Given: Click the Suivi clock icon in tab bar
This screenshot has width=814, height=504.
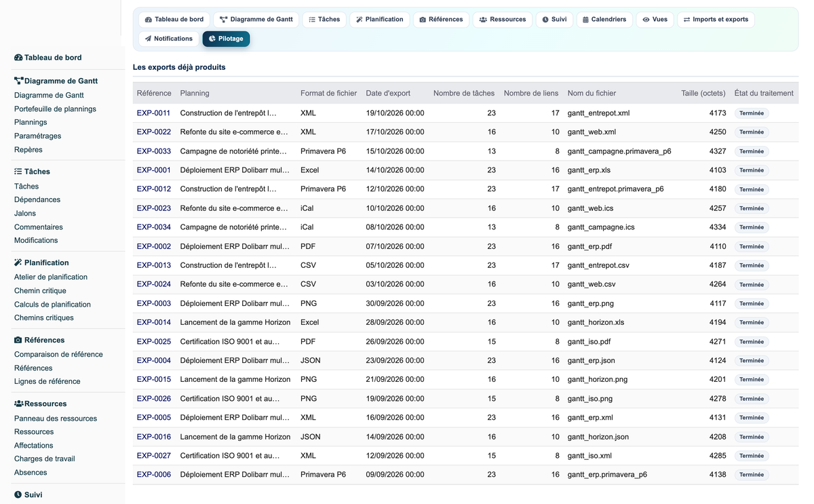Looking at the screenshot, I should click(545, 20).
